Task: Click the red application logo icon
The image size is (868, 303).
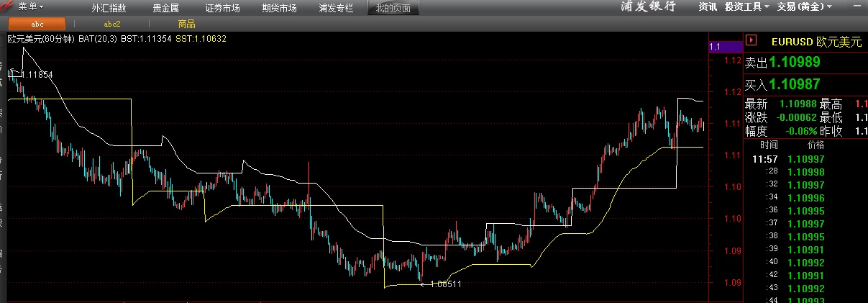Action: coord(6,6)
